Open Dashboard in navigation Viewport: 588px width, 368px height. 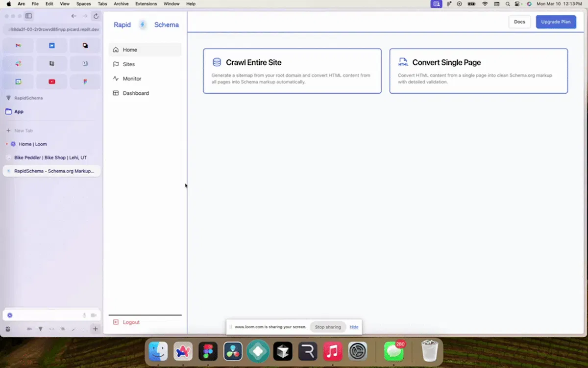coord(145,93)
